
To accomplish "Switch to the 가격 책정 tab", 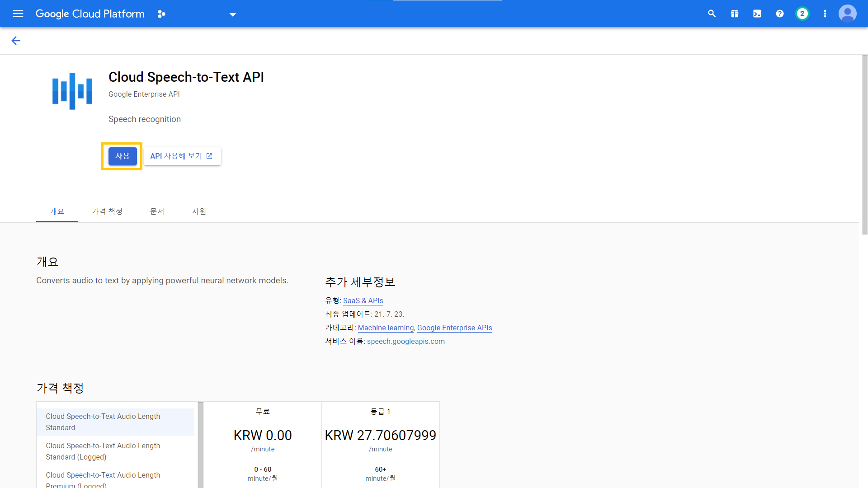I will point(107,211).
